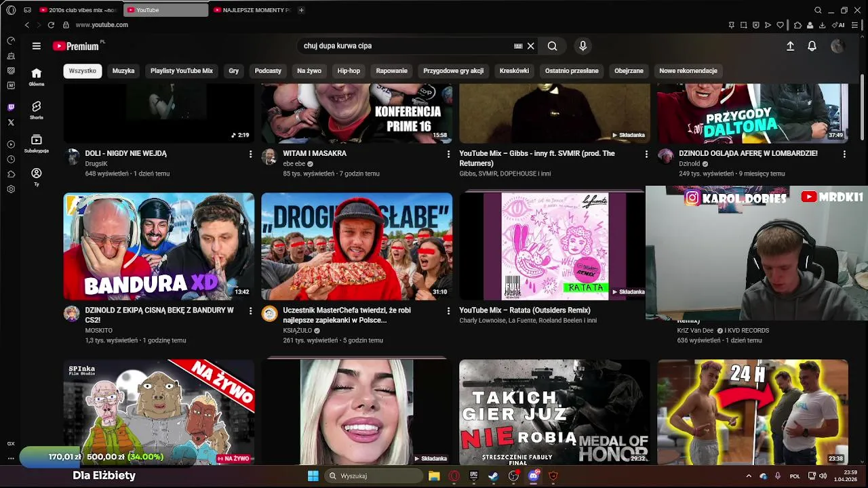Open Opera sidebar extensions cube
Viewport: 868px width, 488px height.
tap(11, 174)
